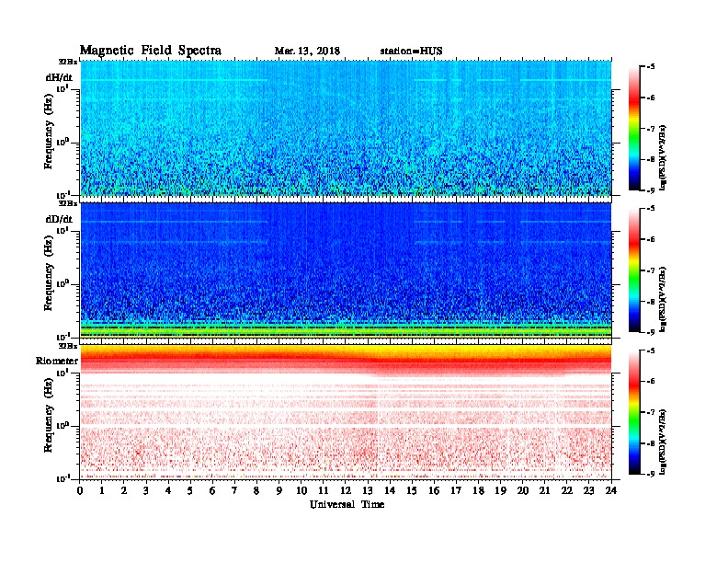Click the "Riometer" panel label
Screen dimensions: 728x563
point(57,361)
